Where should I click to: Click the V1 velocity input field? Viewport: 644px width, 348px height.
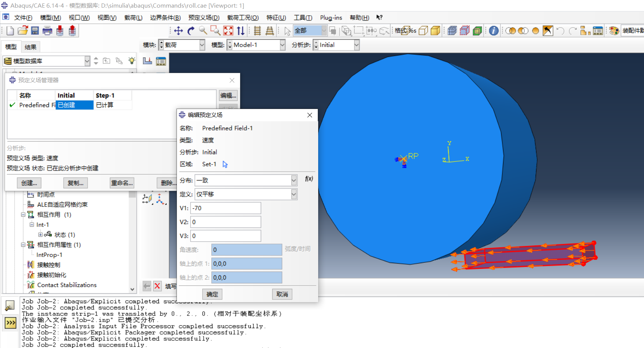pos(226,208)
